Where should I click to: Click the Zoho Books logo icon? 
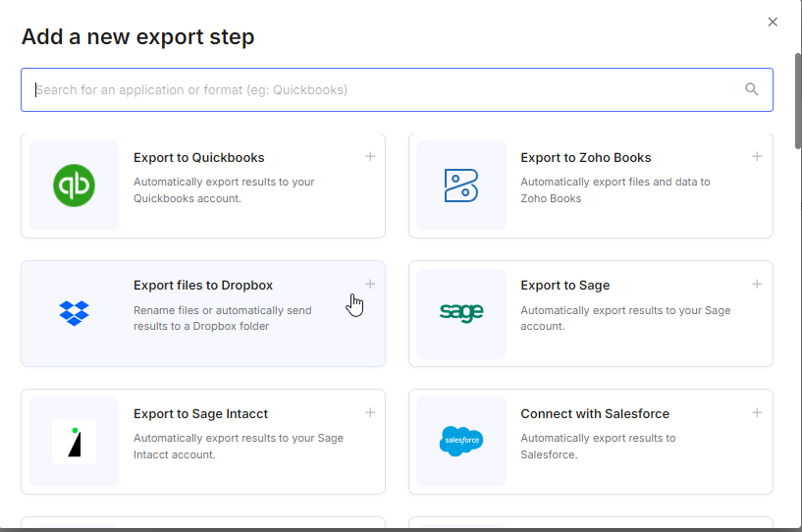coord(460,186)
